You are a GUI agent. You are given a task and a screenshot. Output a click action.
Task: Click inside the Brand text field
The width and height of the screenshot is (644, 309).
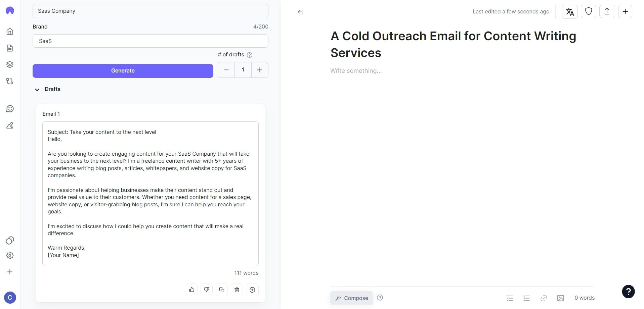coord(150,41)
